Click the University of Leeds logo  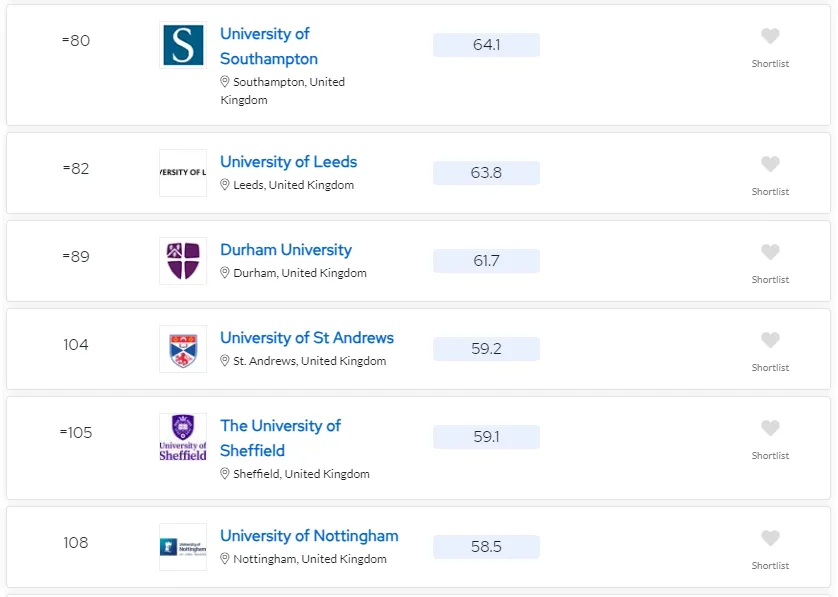[183, 173]
